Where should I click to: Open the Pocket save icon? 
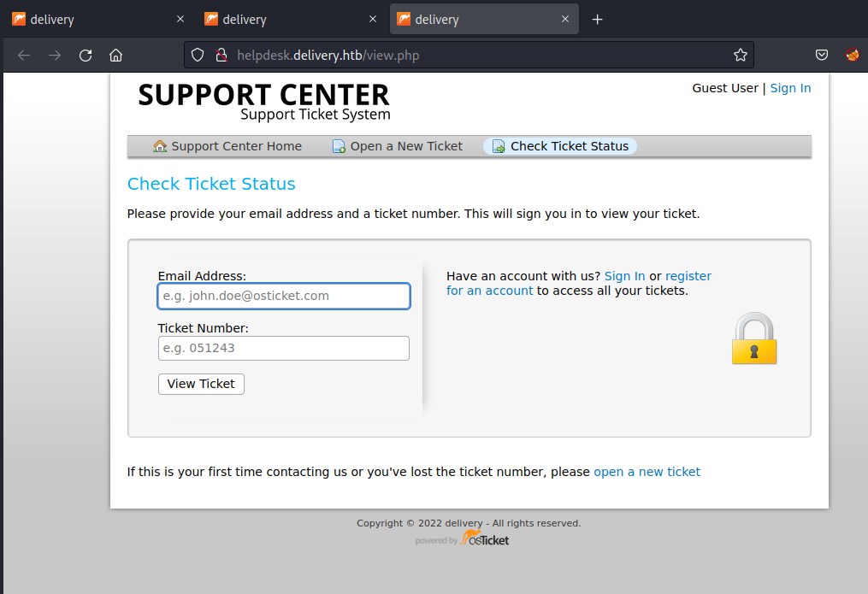821,56
